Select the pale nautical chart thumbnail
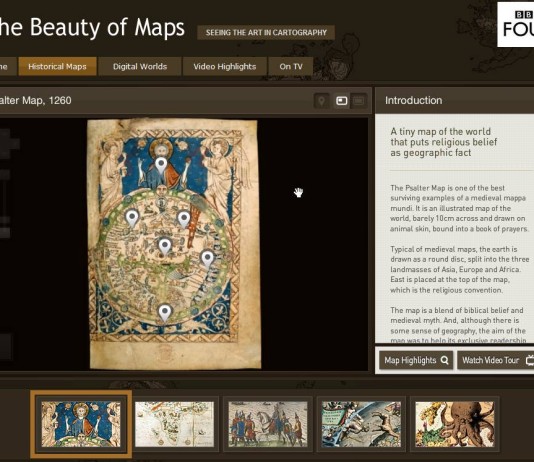This screenshot has height=462, width=534. click(x=174, y=424)
